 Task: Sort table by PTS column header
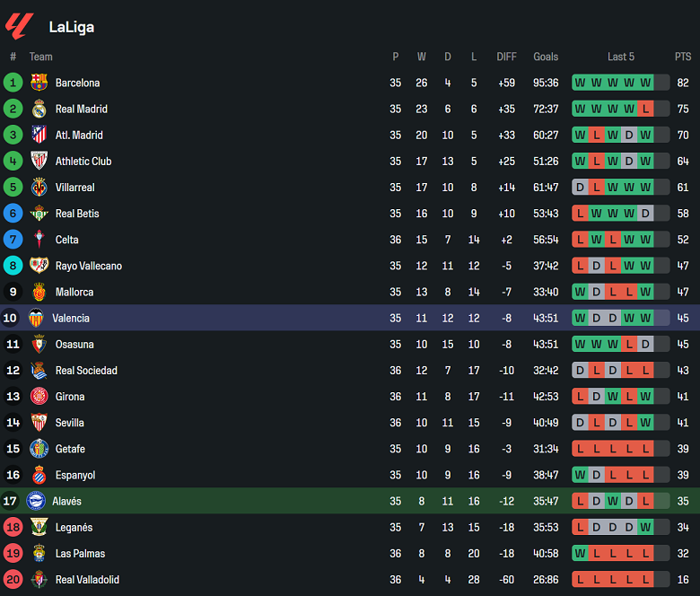(x=683, y=57)
